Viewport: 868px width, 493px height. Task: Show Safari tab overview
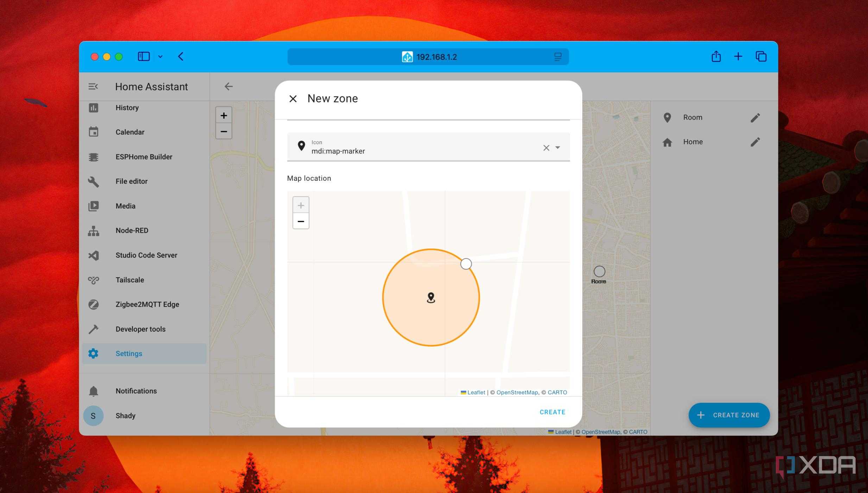[761, 57]
